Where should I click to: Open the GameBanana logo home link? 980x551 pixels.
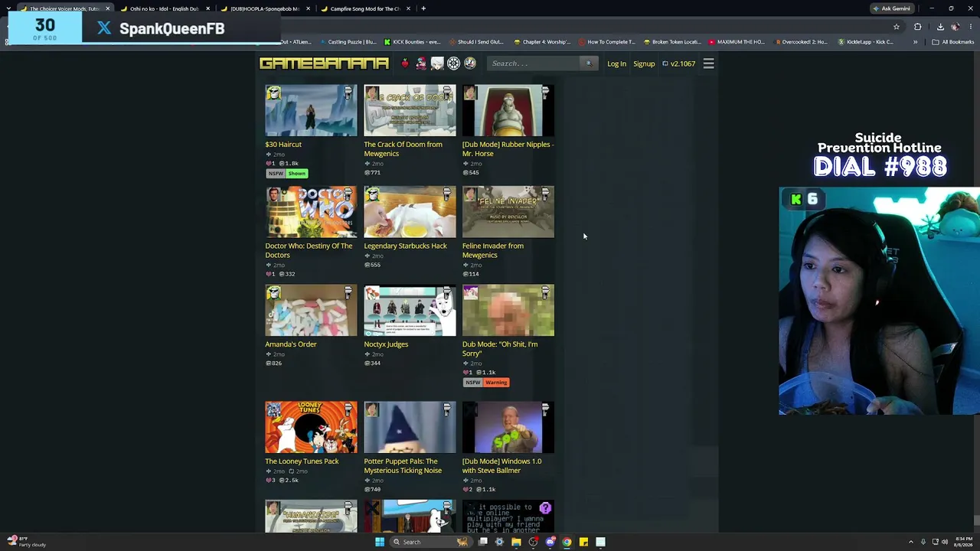tap(324, 64)
